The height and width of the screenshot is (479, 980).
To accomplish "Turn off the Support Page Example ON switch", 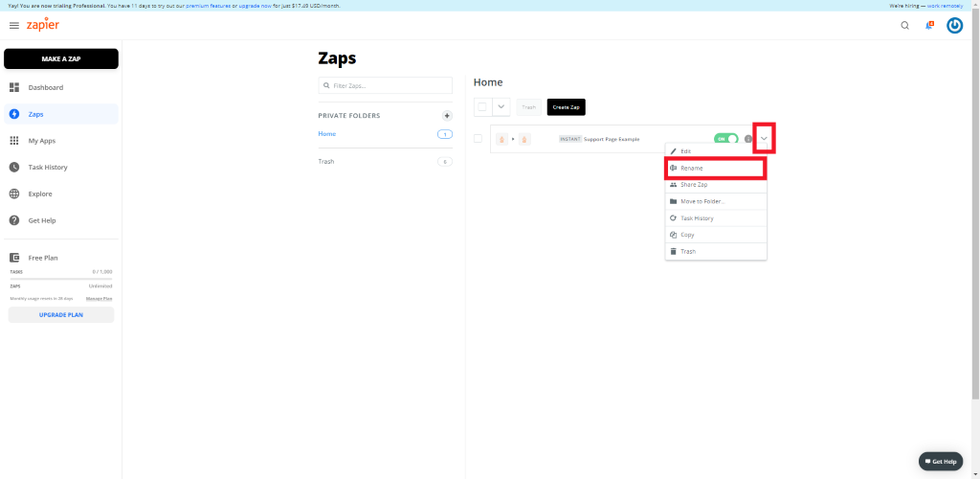I will pos(725,139).
